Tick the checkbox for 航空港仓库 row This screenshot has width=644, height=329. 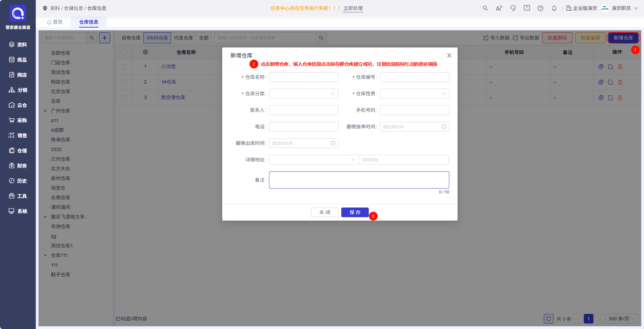tap(124, 98)
